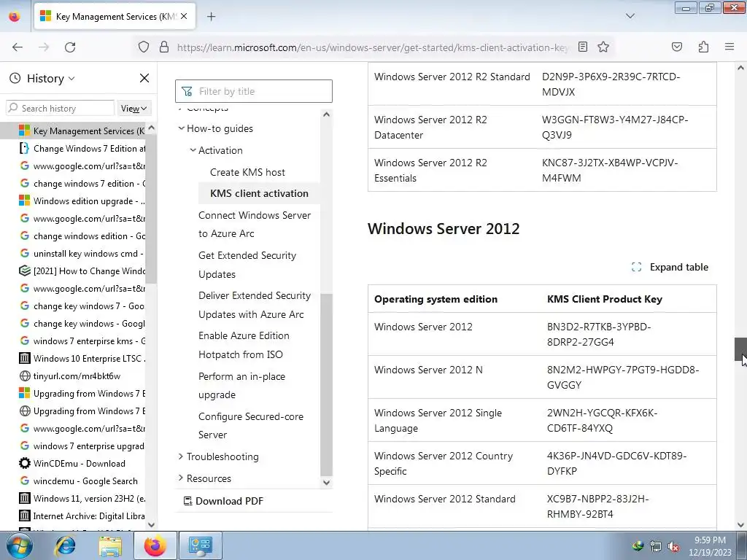The image size is (747, 560).
Task: Open history entry [2021] How to Change Windows
Action: (x=81, y=271)
